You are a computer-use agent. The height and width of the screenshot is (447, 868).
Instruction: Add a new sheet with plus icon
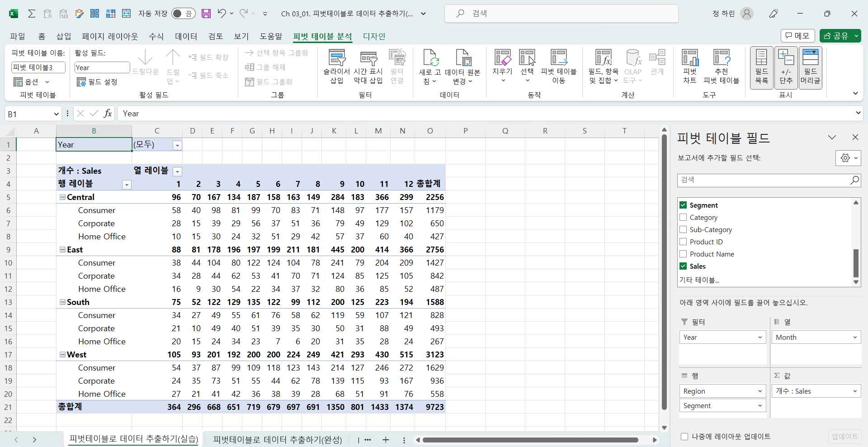[x=386, y=440]
